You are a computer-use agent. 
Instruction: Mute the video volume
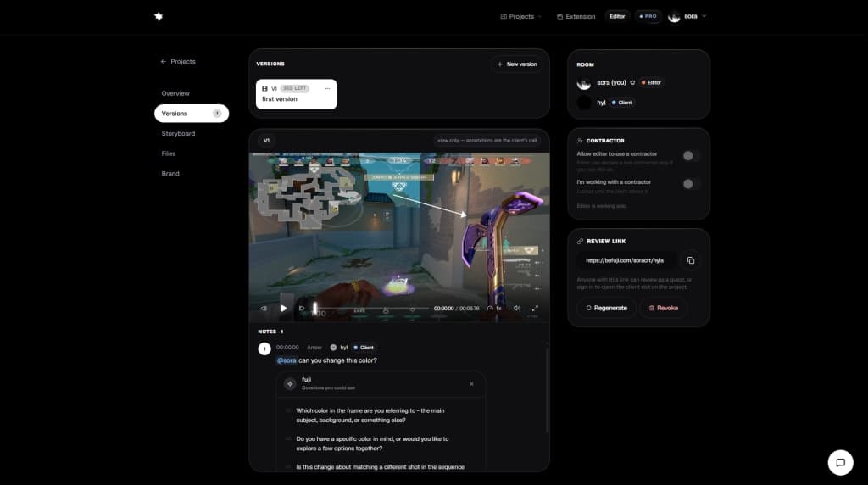(517, 309)
